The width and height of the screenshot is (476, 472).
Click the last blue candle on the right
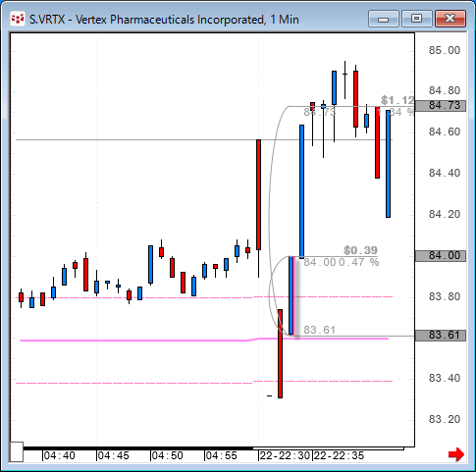click(388, 164)
